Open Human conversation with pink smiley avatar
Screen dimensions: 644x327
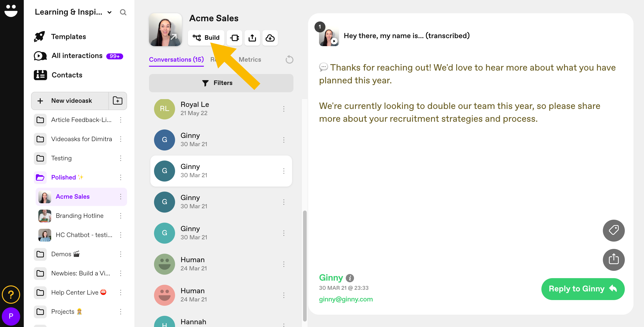click(221, 295)
